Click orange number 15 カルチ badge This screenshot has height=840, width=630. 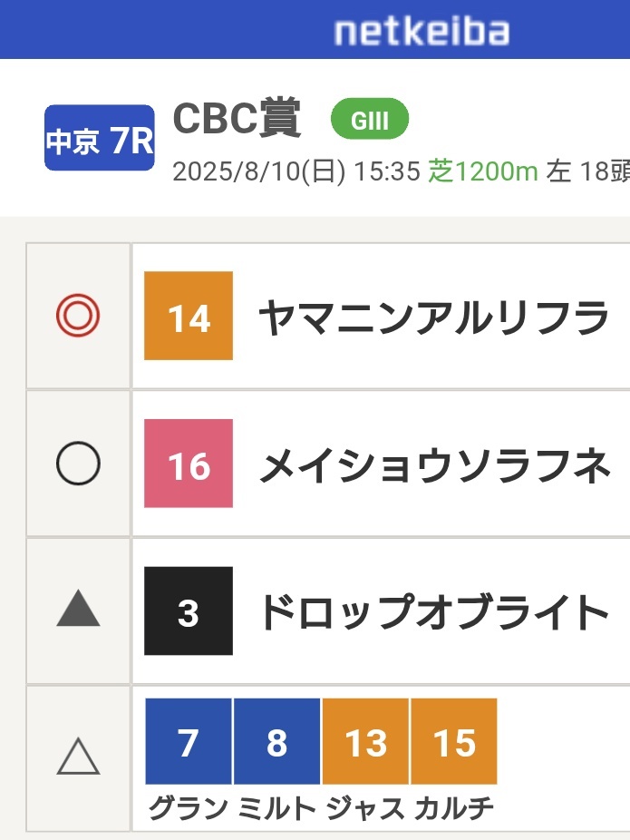point(454,741)
